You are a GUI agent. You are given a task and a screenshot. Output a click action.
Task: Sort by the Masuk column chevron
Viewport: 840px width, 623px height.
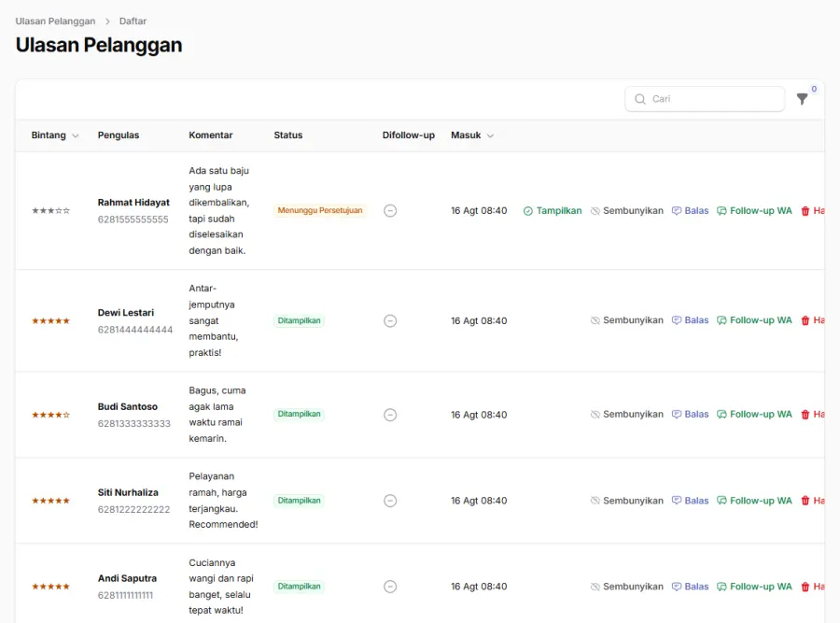click(490, 135)
